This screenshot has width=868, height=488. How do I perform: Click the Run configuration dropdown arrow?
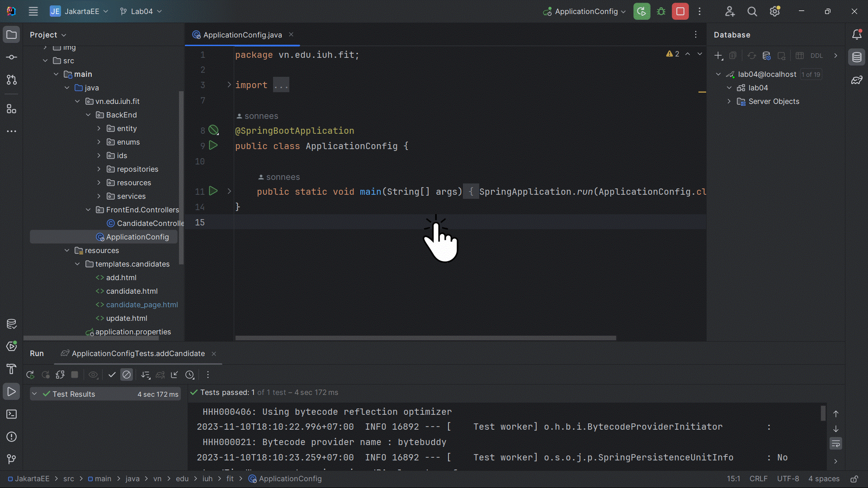click(x=623, y=11)
